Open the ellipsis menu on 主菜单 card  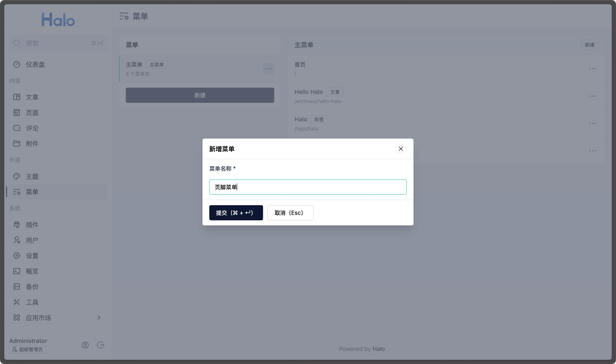pyautogui.click(x=269, y=69)
